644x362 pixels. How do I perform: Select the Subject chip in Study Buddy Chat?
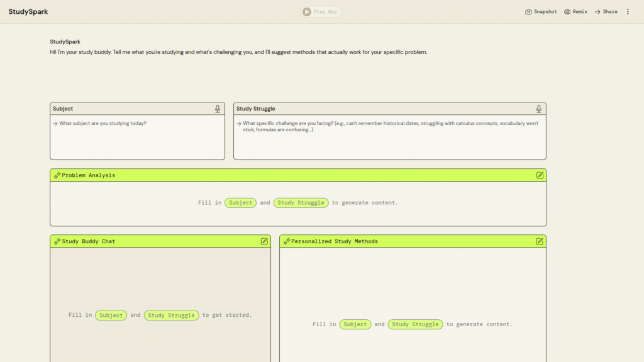[x=111, y=315]
